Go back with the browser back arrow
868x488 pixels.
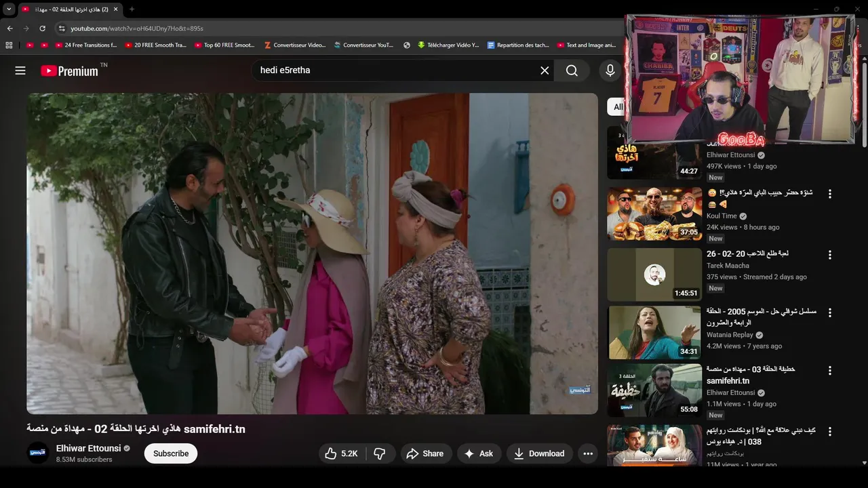9,28
